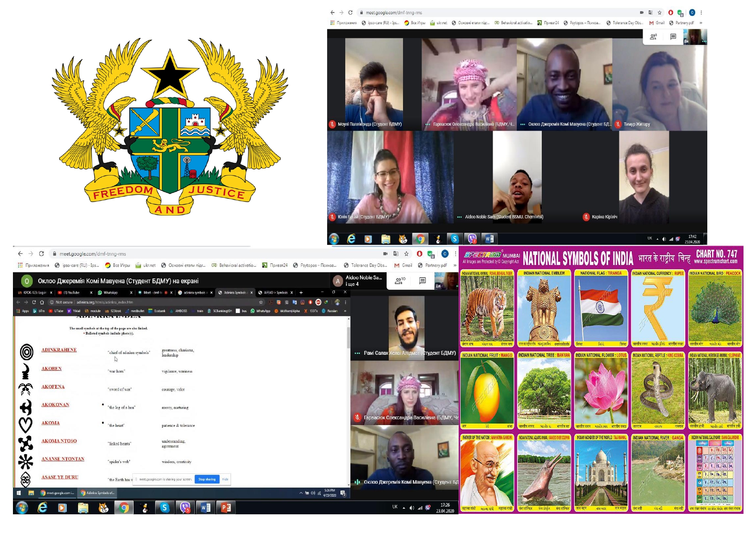Reload page in upper Chrome window
Image resolution: width=756 pixels, height=535 pixels.
(x=350, y=13)
